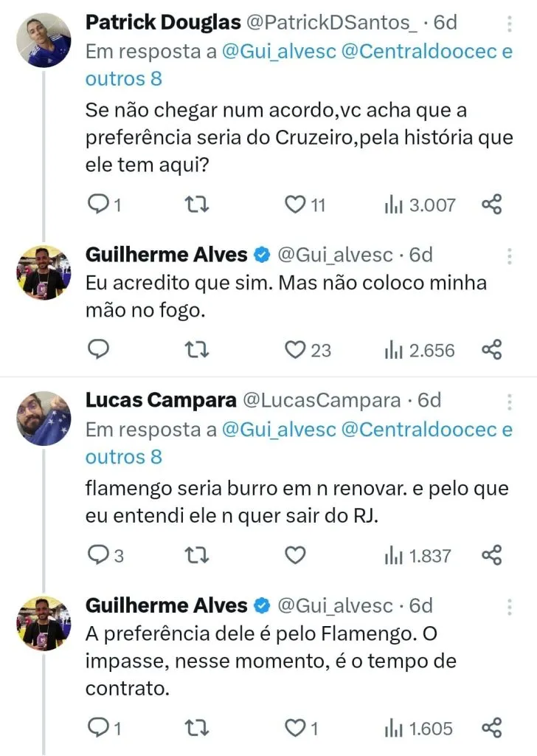The height and width of the screenshot is (756, 537).
Task: Like Patrick Douglas's tweet with 11 likes
Action: (295, 205)
